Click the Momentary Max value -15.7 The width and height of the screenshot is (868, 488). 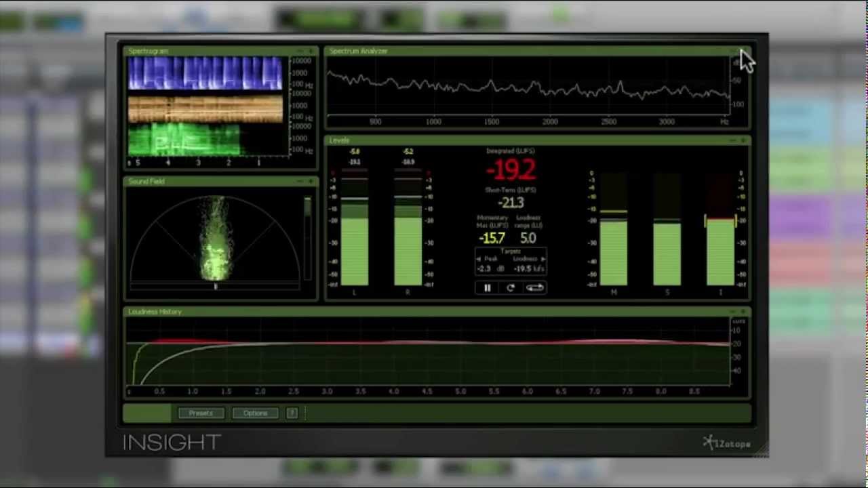tap(492, 238)
